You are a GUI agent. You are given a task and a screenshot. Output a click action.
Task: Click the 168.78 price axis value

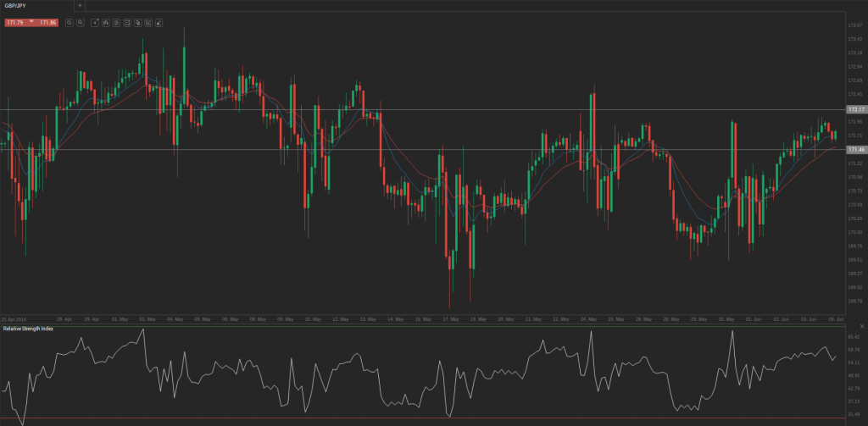855,301
